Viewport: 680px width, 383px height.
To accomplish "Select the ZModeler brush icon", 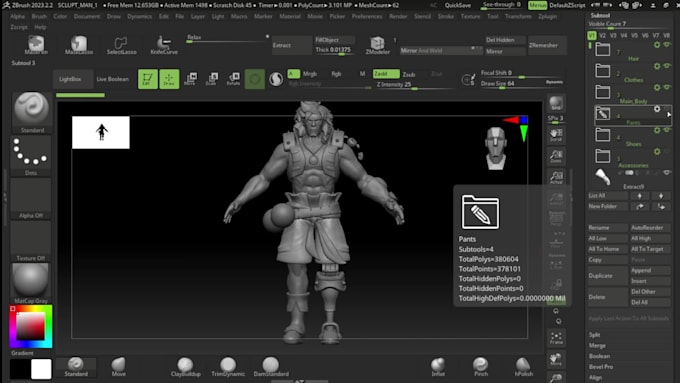I will 377,45.
